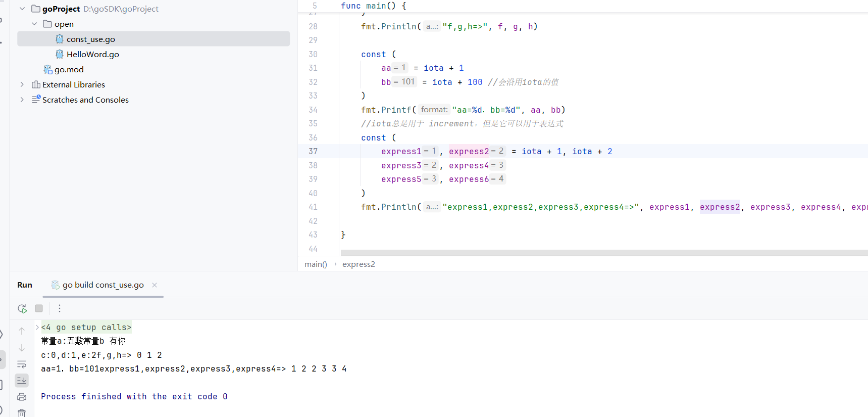The height and width of the screenshot is (417, 868).
Task: Click the 'a...:' hint on line 41
Action: [432, 207]
